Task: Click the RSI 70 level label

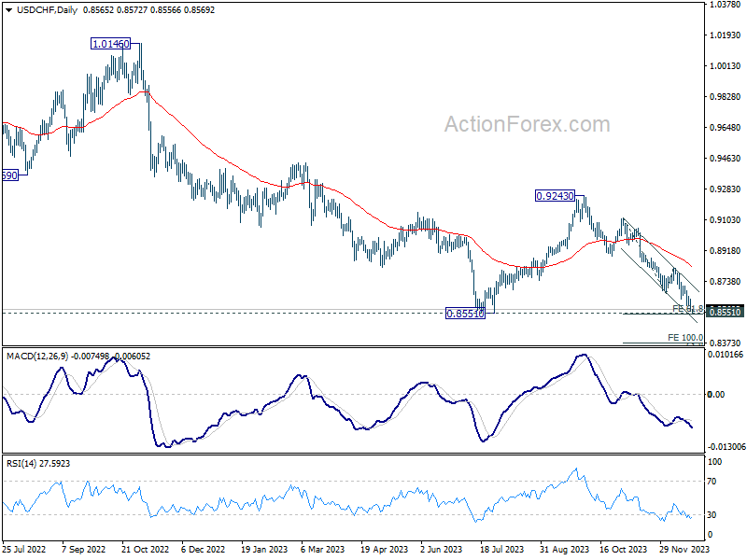Action: [712, 482]
